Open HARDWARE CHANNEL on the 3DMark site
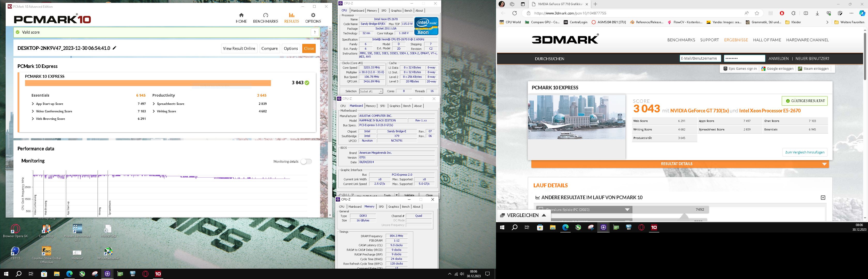 click(807, 40)
